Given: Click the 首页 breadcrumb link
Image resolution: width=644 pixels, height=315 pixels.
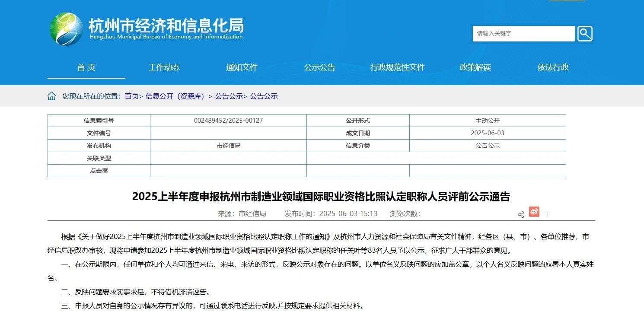Looking at the screenshot, I should click(132, 96).
